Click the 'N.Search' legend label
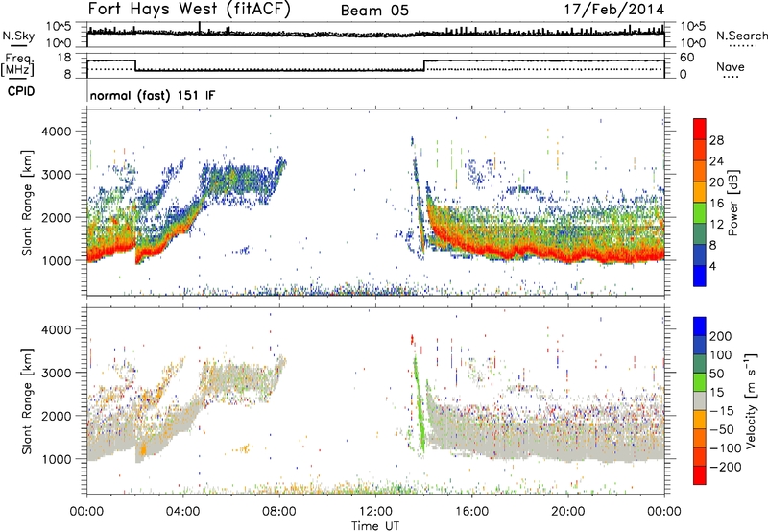Image resolution: width=768 pixels, height=532 pixels. pos(741,36)
